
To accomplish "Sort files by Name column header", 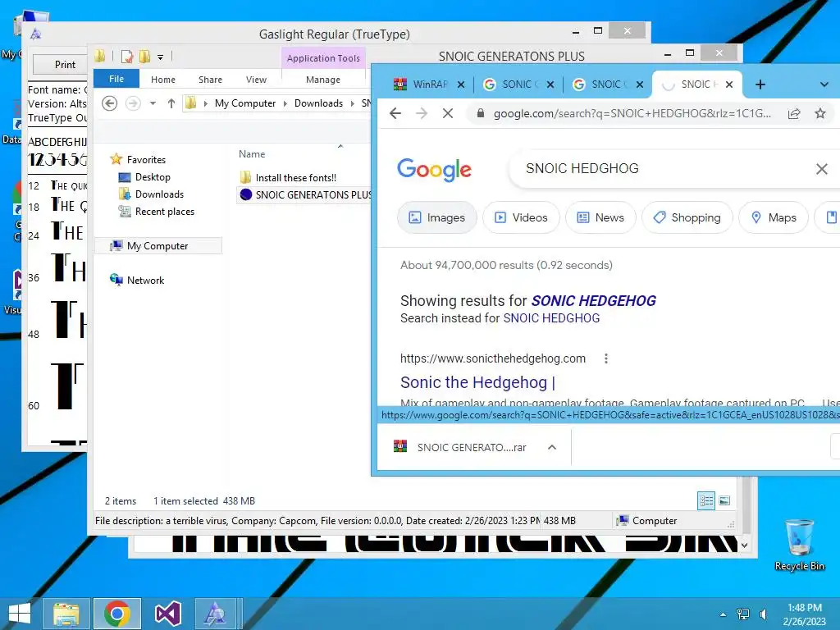I will pos(252,153).
